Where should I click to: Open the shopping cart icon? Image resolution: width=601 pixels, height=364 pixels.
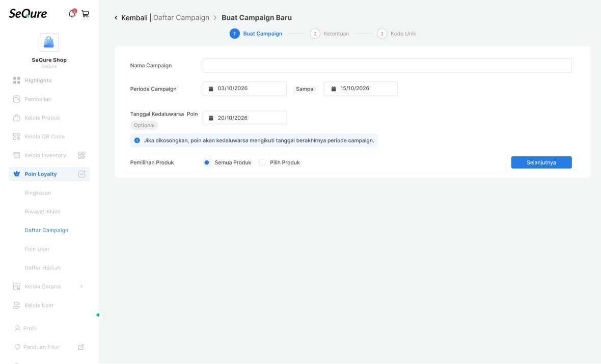point(85,14)
